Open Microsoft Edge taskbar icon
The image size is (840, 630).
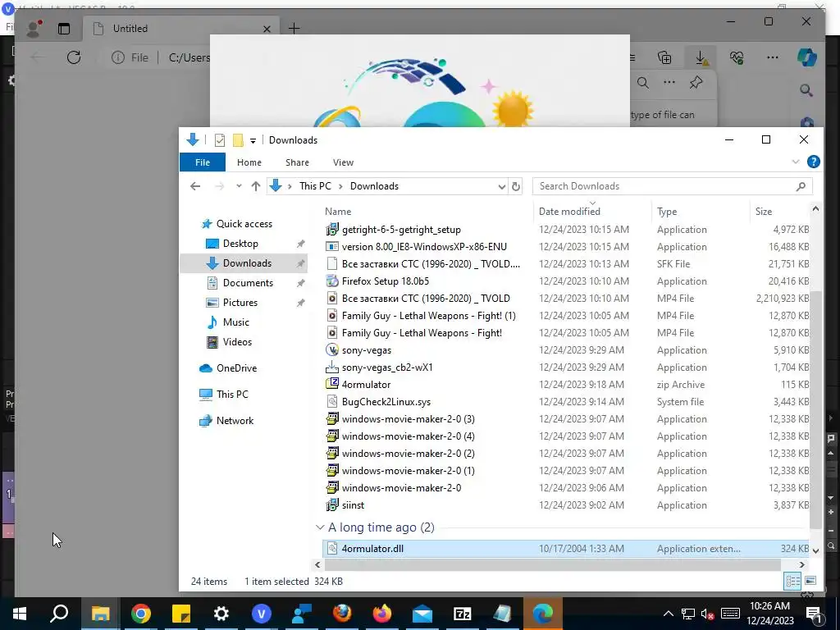543,614
